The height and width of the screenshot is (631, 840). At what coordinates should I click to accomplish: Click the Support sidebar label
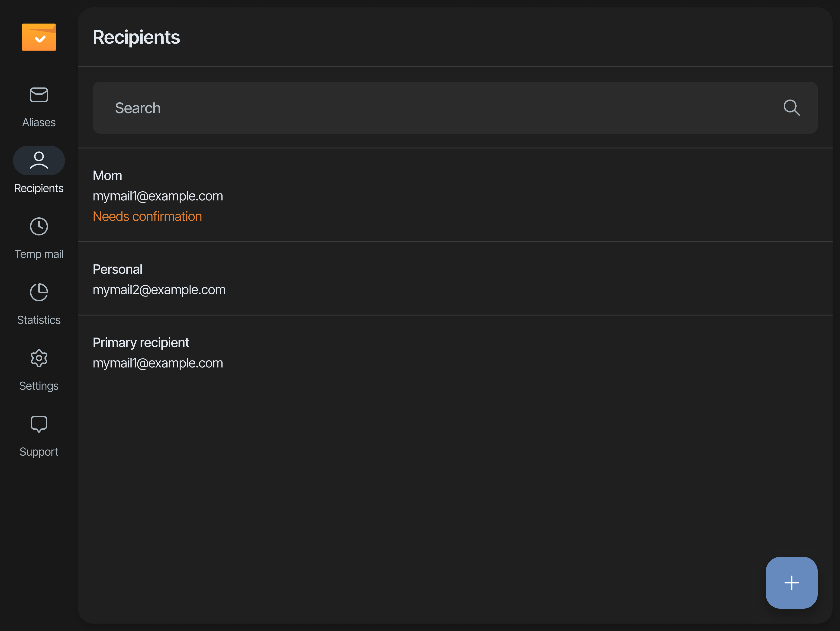[x=39, y=452]
